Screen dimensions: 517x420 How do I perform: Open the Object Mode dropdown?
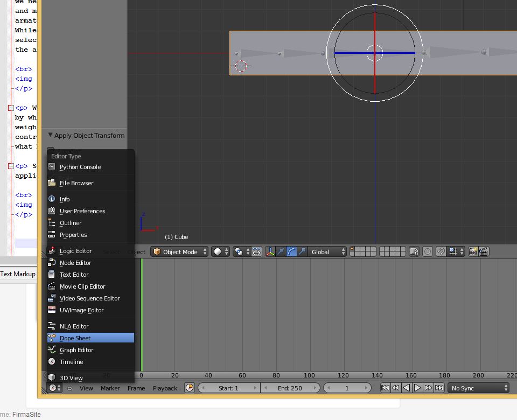pyautogui.click(x=180, y=252)
